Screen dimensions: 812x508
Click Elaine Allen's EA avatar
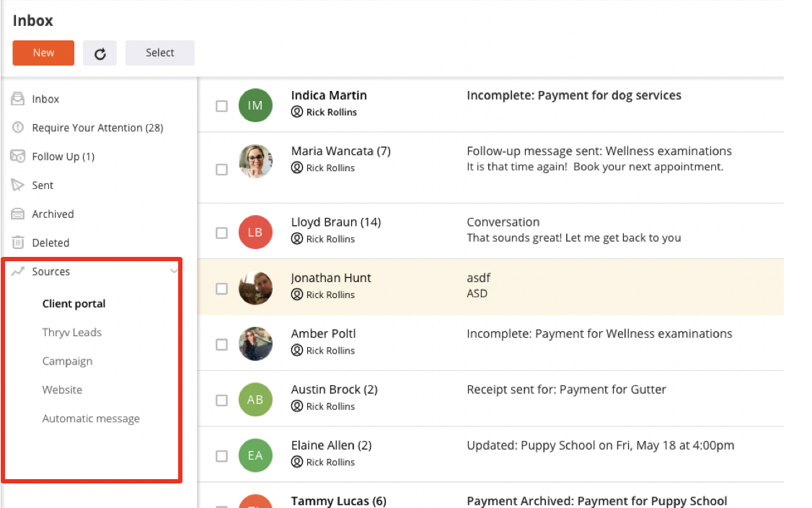click(255, 455)
